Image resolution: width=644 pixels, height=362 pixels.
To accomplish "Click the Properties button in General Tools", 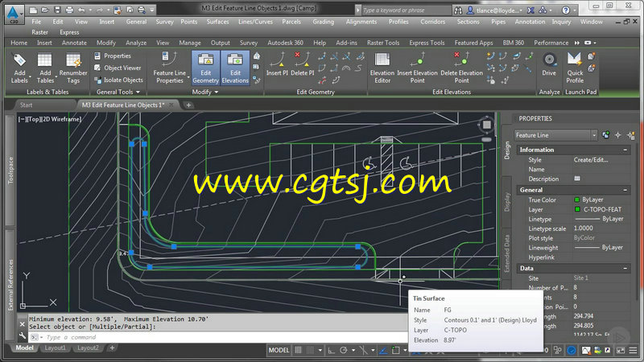I will point(113,56).
